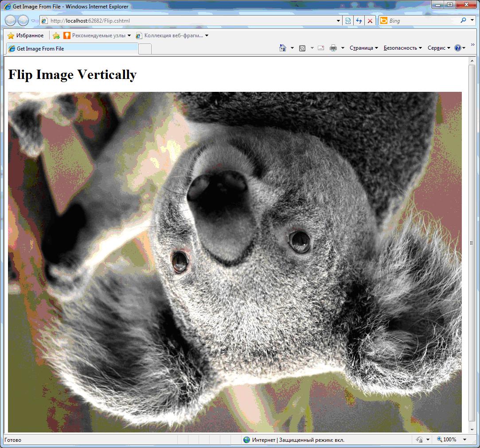Open the recent pages dropdown beside Forward
Viewport: 480px width, 448px height.
click(x=33, y=21)
